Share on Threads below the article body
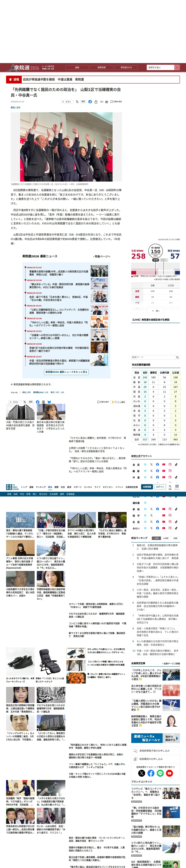The height and width of the screenshot is (868, 186). click(44, 402)
